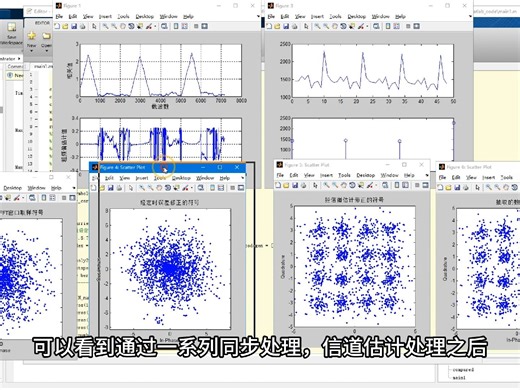Open View menu in Figure 3
The image size is (520, 390).
300,16
